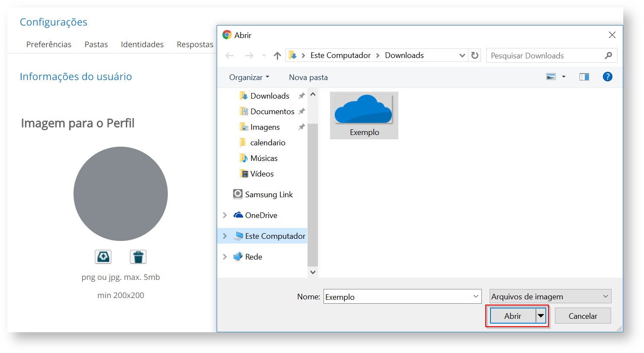The image size is (644, 353).
Task: Switch to the Identidades tab
Action: tap(142, 45)
